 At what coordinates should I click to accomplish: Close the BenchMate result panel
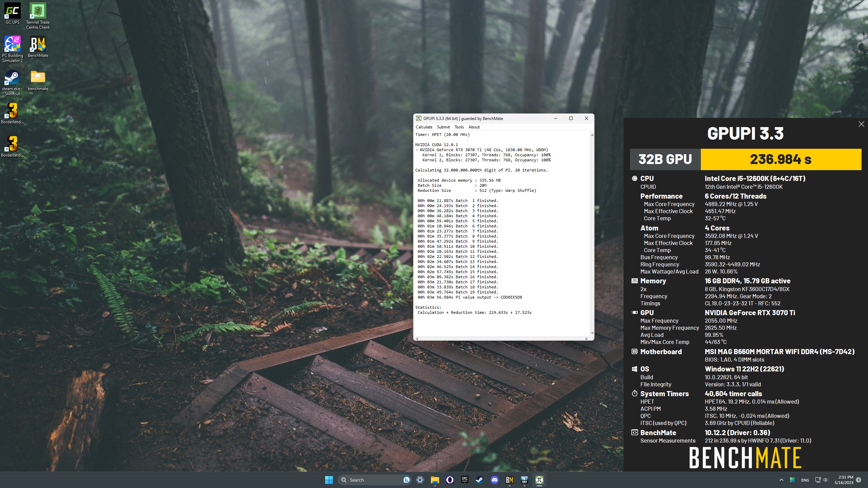pyautogui.click(x=862, y=124)
